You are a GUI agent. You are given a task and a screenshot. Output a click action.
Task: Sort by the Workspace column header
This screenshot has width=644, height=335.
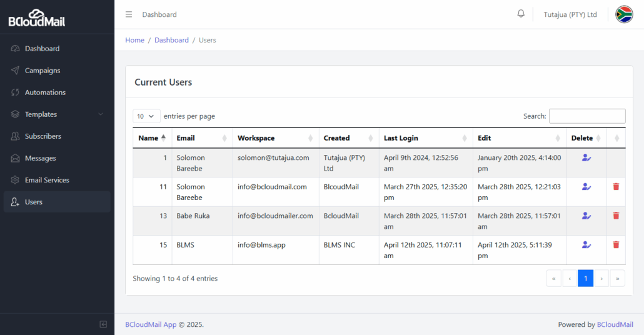click(x=276, y=138)
